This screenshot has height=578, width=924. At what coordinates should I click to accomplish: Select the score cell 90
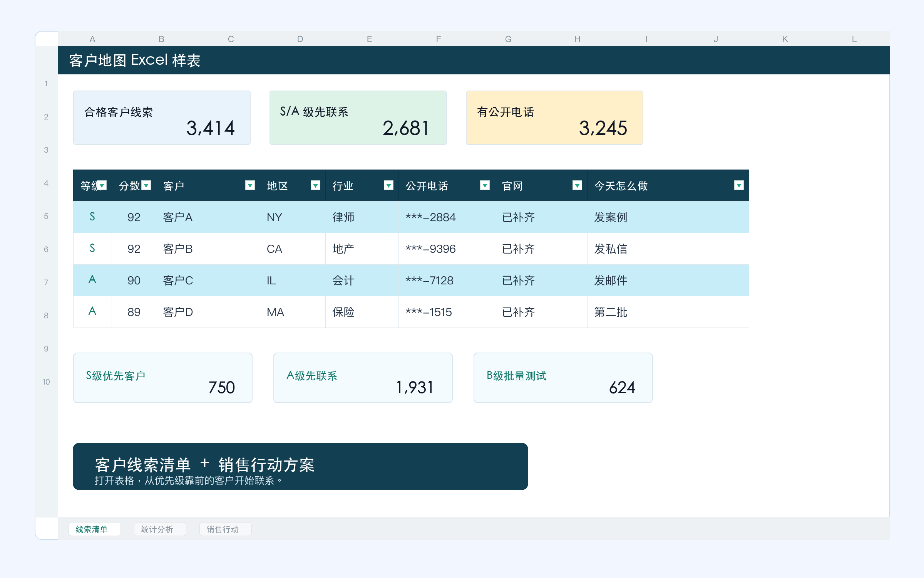pyautogui.click(x=134, y=281)
